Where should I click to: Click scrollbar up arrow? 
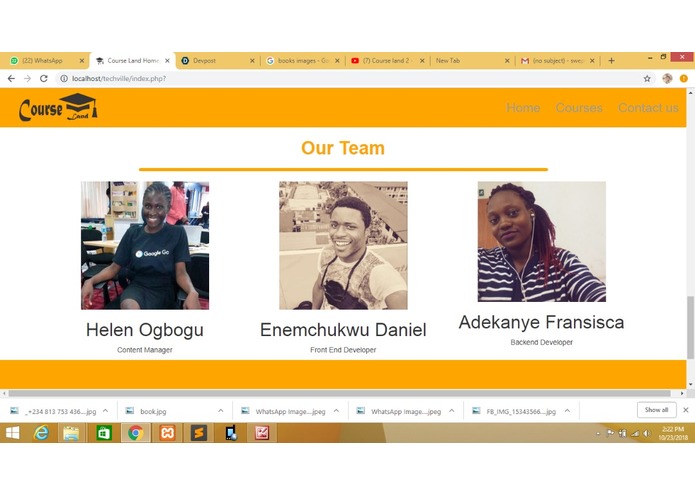click(x=690, y=93)
